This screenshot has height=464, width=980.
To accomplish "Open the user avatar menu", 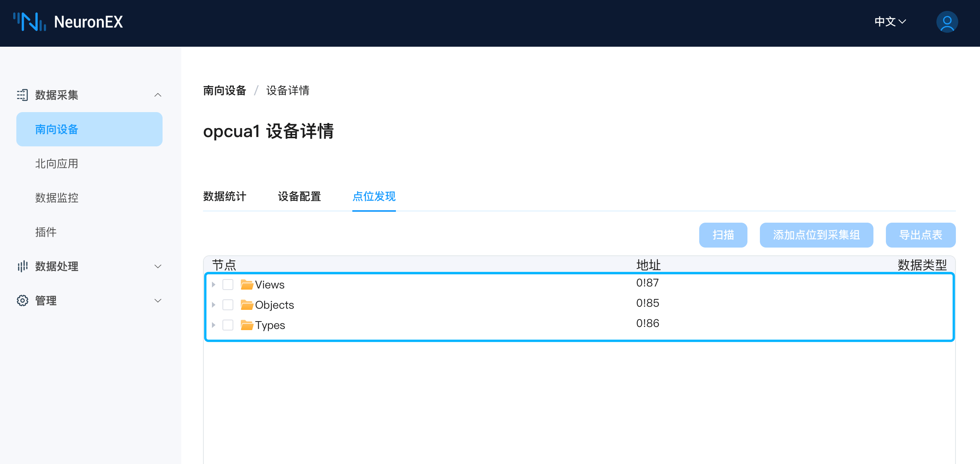I will pos(947,22).
